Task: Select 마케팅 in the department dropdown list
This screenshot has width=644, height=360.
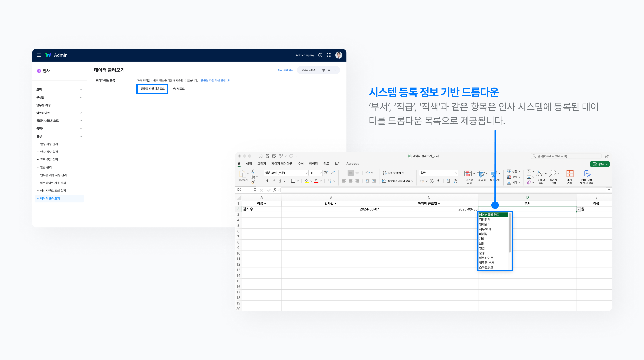Action: click(x=483, y=234)
